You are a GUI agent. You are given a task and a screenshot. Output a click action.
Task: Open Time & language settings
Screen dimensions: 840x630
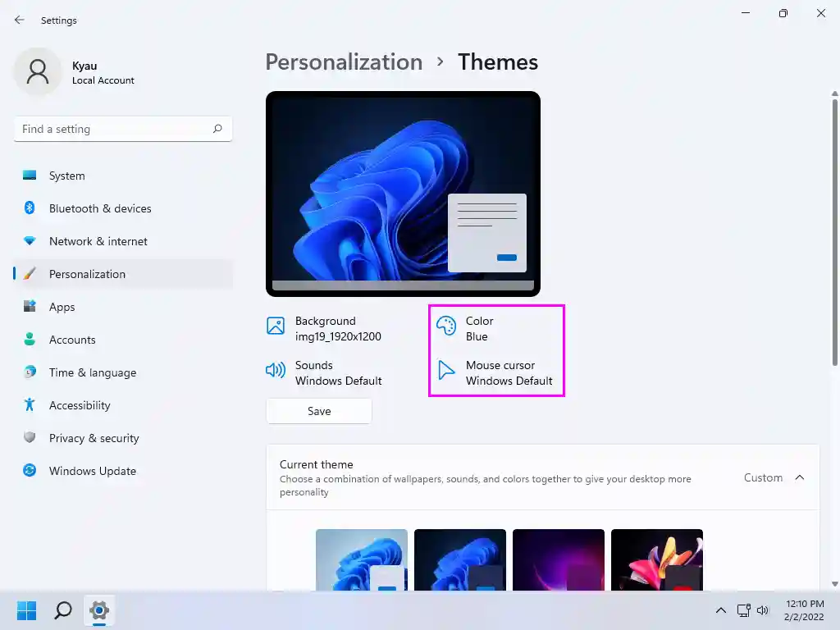click(123, 372)
